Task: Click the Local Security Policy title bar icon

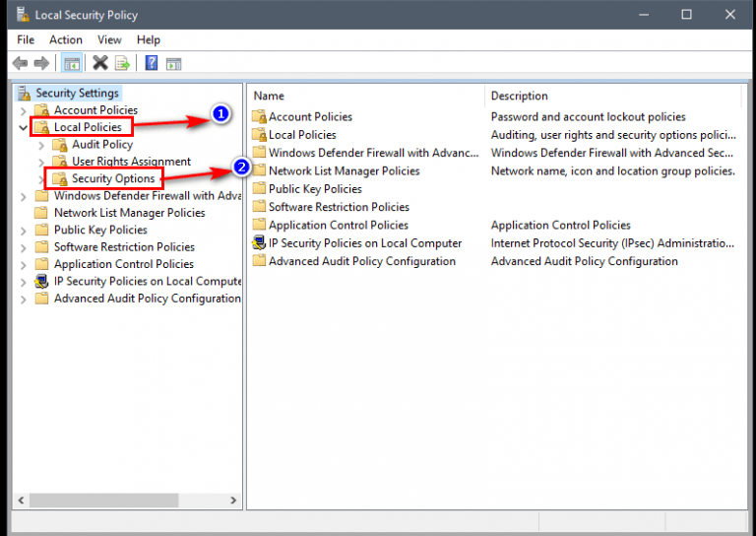Action: [23, 15]
